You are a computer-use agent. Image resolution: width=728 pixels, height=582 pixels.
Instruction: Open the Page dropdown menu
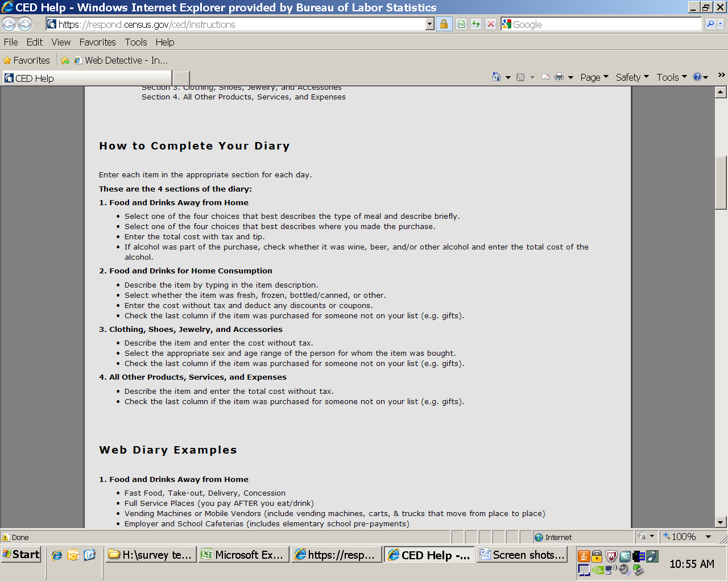tap(594, 77)
